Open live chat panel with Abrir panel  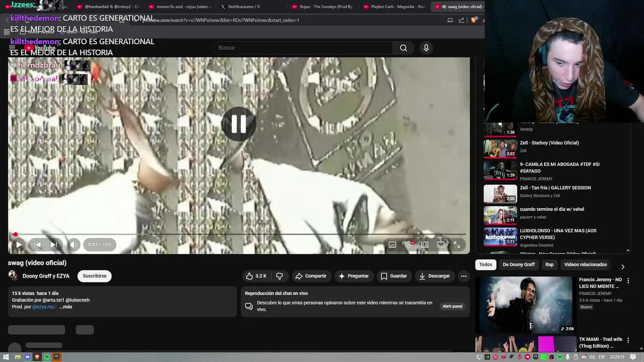(452, 306)
